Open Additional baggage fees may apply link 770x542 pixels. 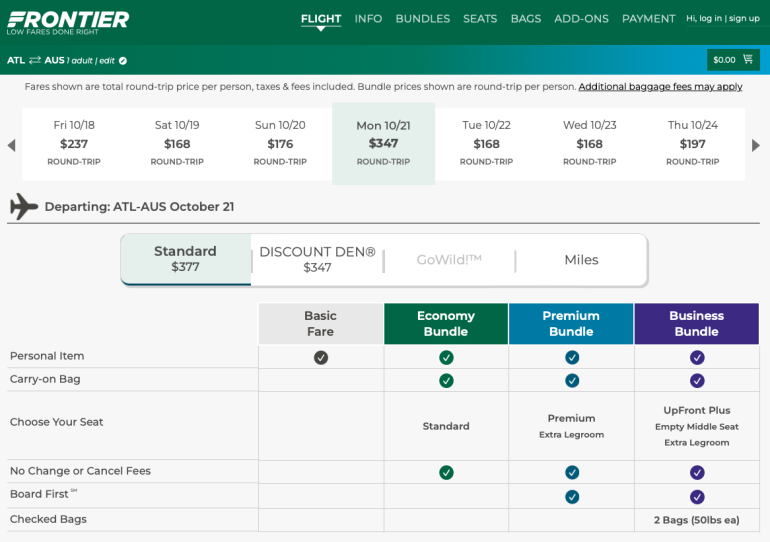click(x=660, y=87)
